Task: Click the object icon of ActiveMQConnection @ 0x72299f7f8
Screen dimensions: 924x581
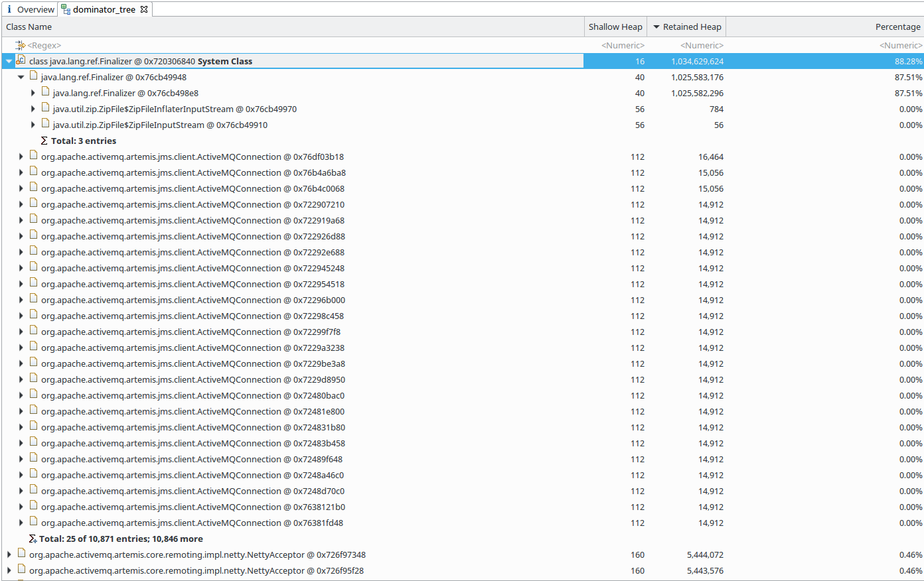Action: 33,331
